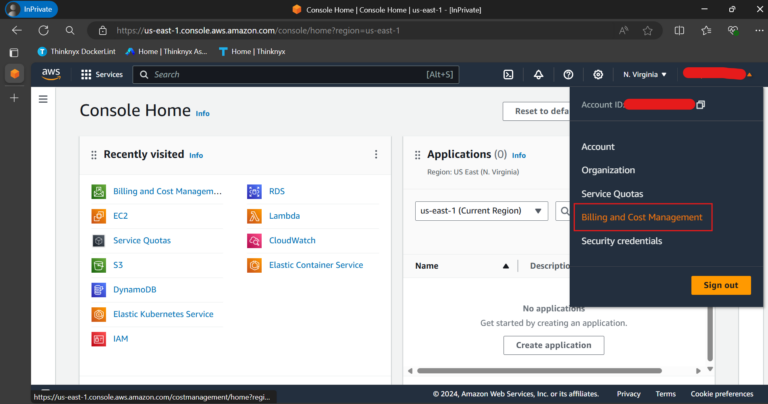Refresh the browser page
Viewport: 768px width, 404px height.
[x=44, y=30]
